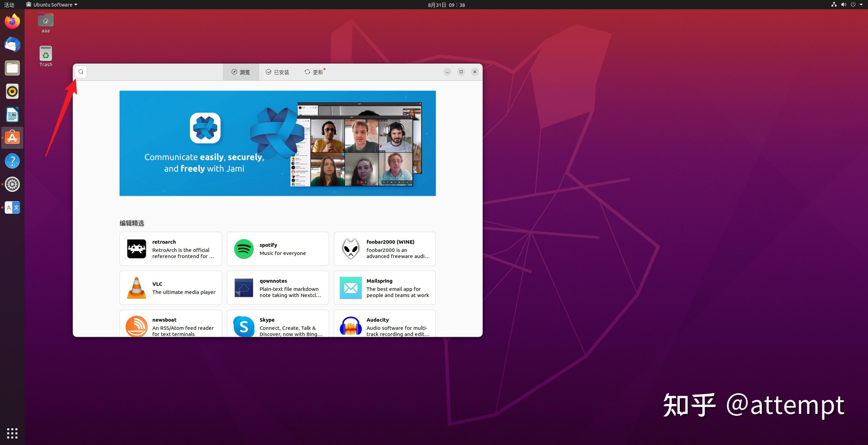Open the qownnotes markdown app

pos(277,287)
